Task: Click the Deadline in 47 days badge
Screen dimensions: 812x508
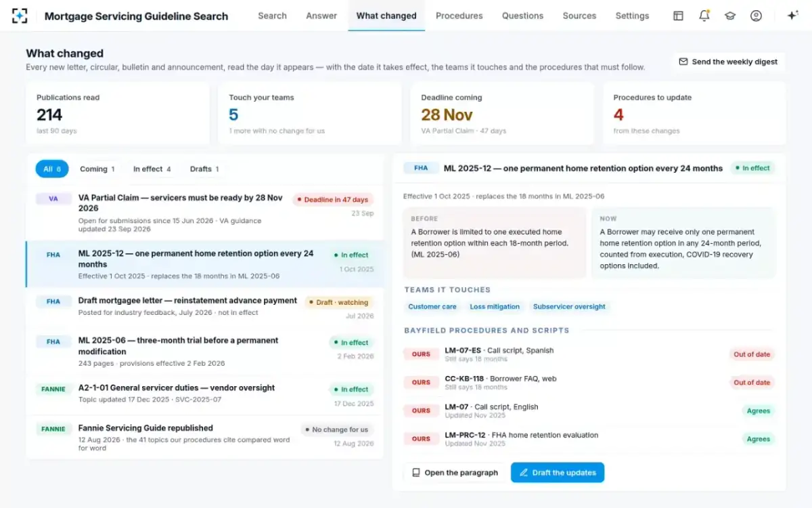Action: [x=333, y=200]
